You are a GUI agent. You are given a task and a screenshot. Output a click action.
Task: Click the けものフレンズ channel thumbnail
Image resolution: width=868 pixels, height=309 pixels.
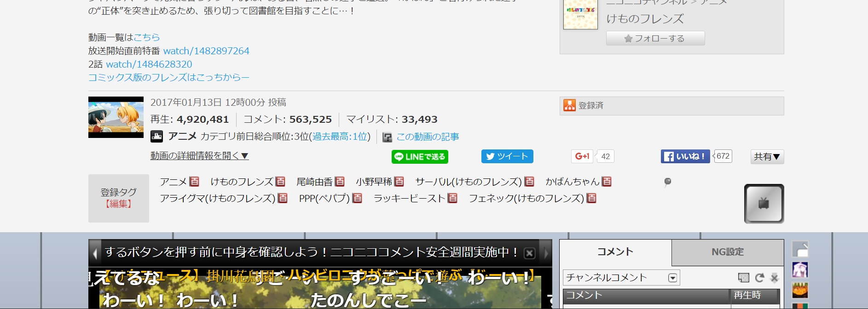580,14
